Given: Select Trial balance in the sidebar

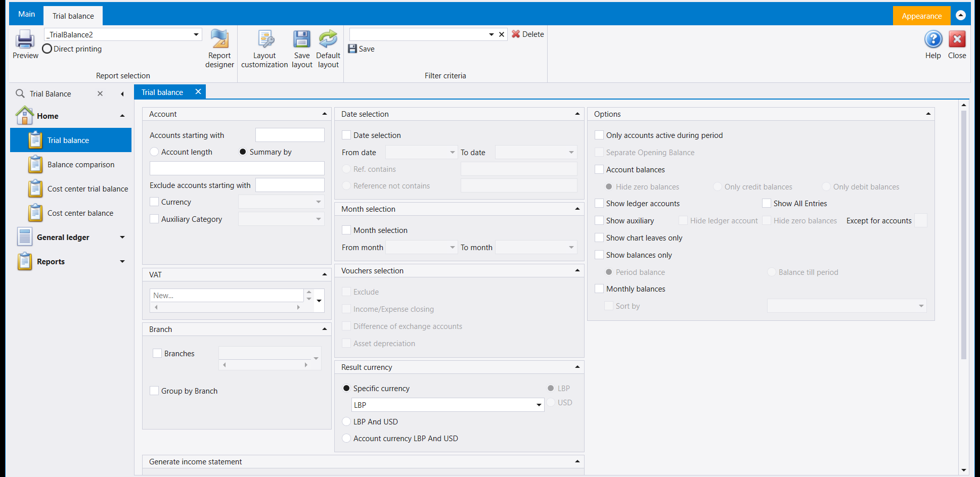Looking at the screenshot, I should [x=71, y=140].
